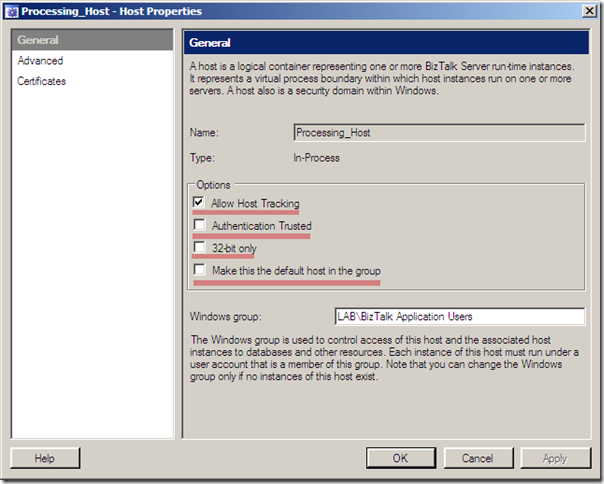Click the Apply button
Viewport: 604px width, 484px height.
coord(555,458)
